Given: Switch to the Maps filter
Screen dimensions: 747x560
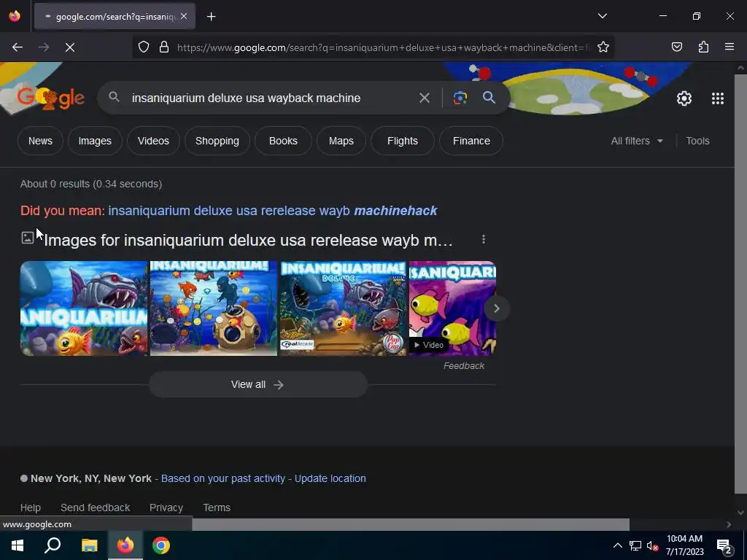Looking at the screenshot, I should pos(341,141).
